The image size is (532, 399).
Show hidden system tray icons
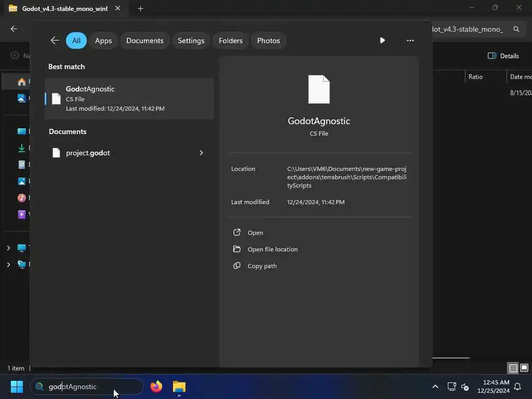435,387
